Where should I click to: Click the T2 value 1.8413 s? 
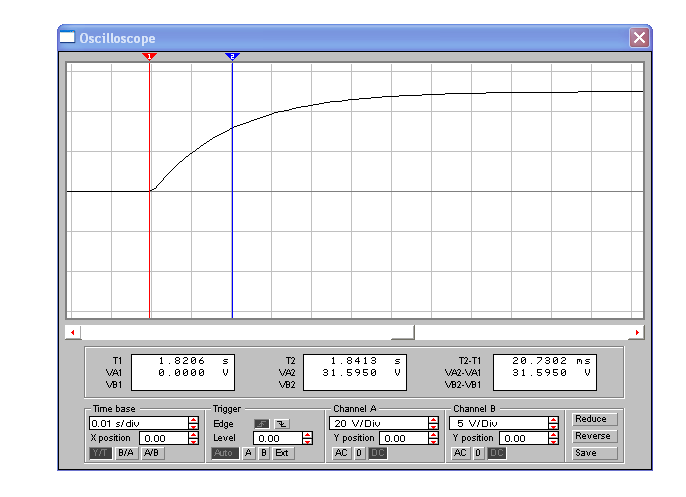[x=365, y=361]
